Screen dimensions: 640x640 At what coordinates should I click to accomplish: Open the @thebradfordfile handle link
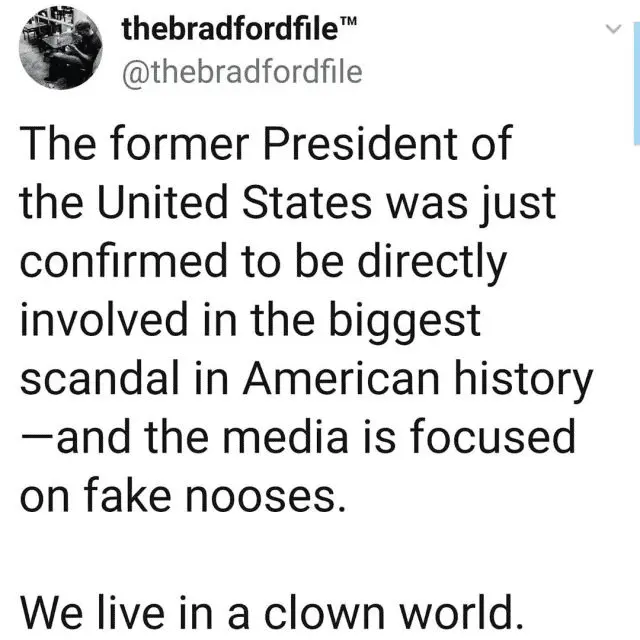(x=242, y=72)
